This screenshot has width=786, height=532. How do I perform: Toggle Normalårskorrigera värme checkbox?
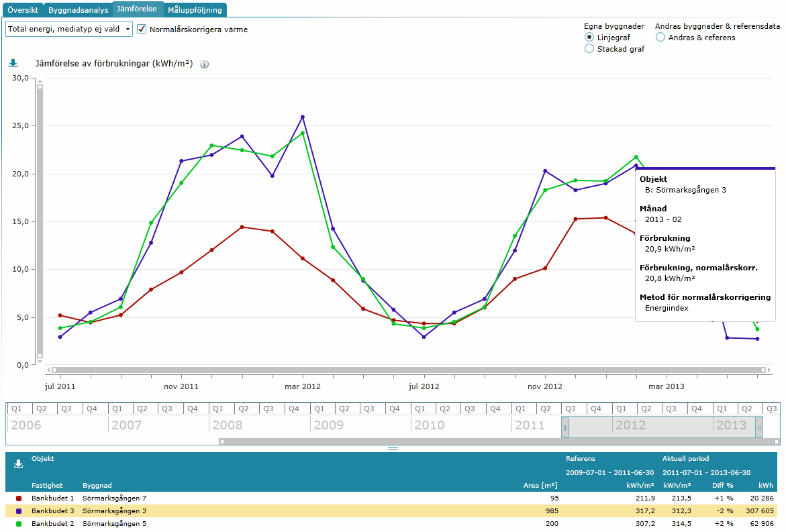[142, 29]
